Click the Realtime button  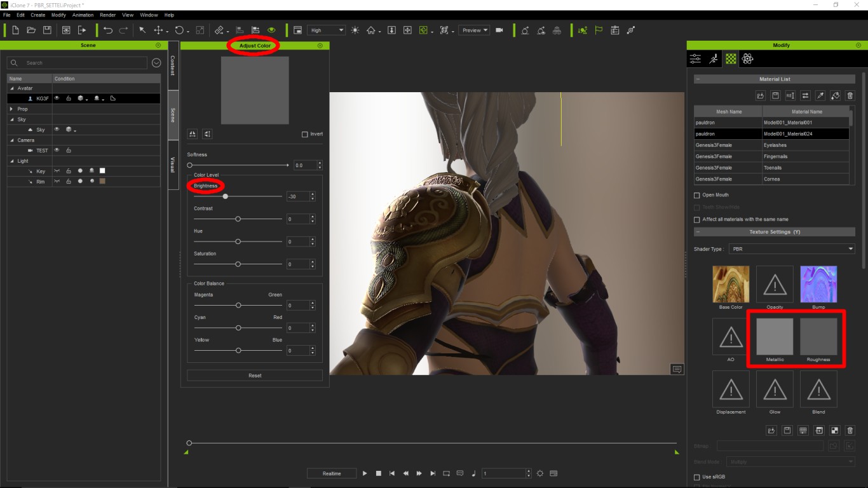pyautogui.click(x=331, y=473)
